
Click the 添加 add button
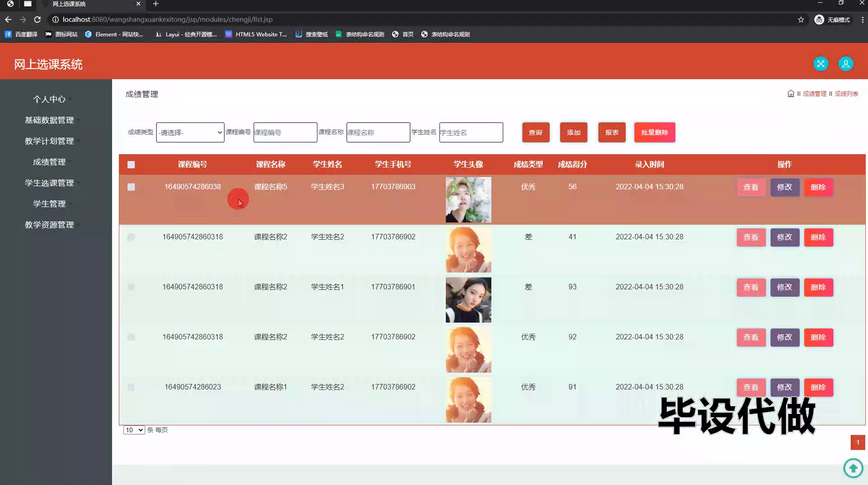pos(574,133)
